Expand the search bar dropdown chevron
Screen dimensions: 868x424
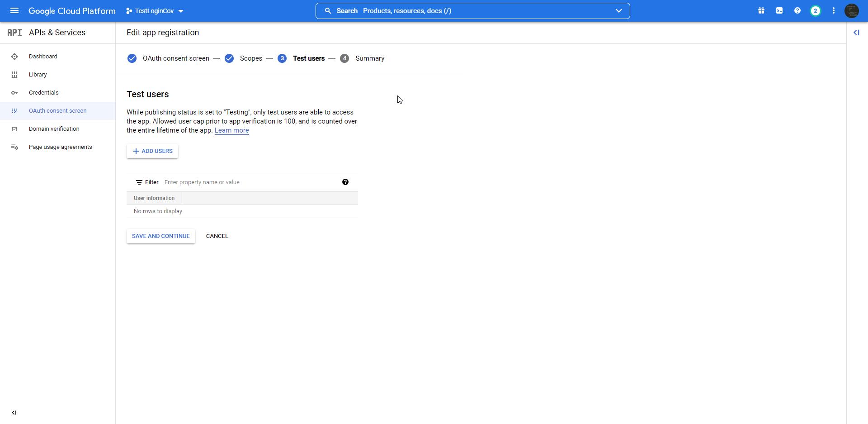[x=619, y=11]
